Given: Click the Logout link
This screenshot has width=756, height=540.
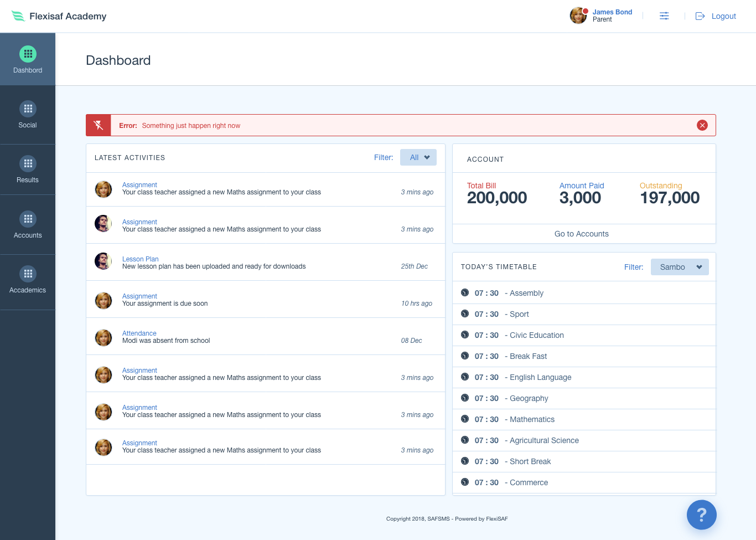Looking at the screenshot, I should click(723, 16).
